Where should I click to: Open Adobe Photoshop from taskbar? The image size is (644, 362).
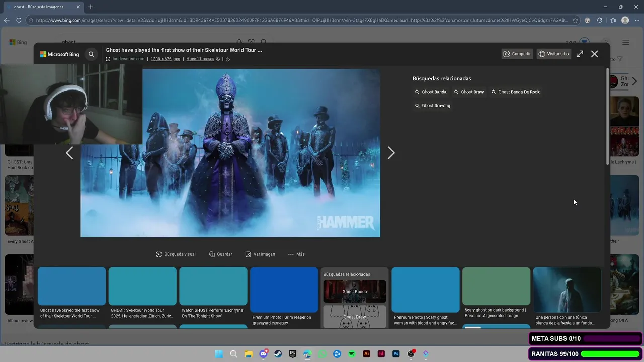[x=396, y=354]
